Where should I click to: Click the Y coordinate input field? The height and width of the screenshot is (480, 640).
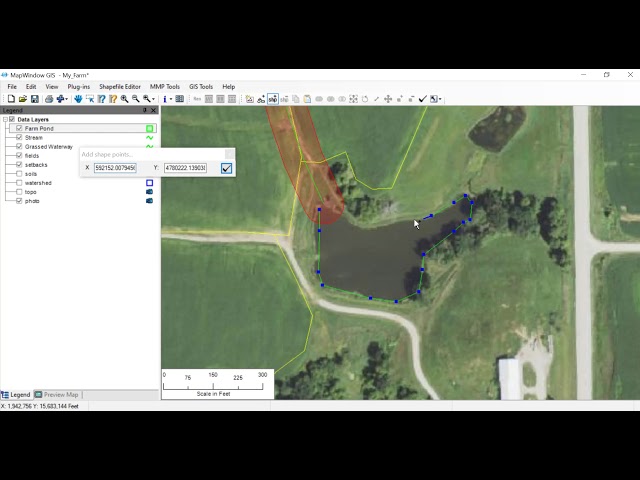click(185, 168)
